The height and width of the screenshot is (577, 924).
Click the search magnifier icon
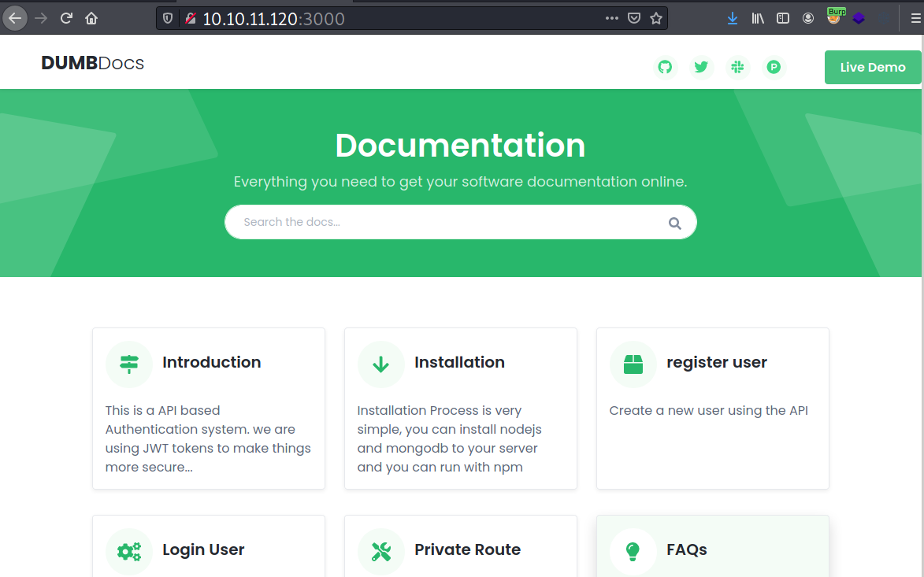674,223
